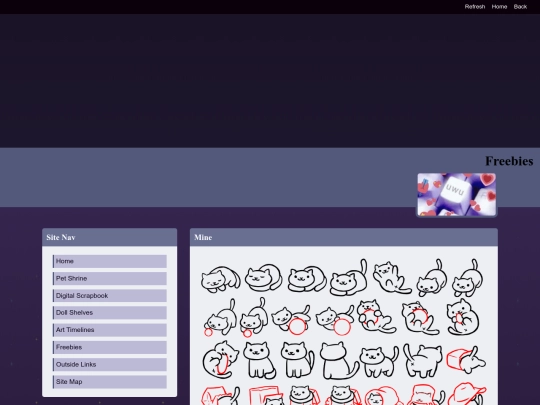Click the Site Nav panel header
The height and width of the screenshot is (405, 540).
point(110,237)
